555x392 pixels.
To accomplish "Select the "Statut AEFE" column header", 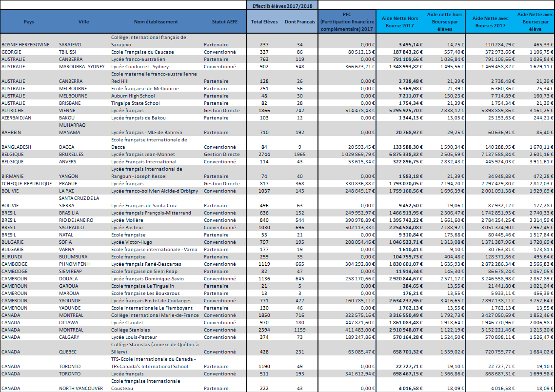I will point(224,22).
